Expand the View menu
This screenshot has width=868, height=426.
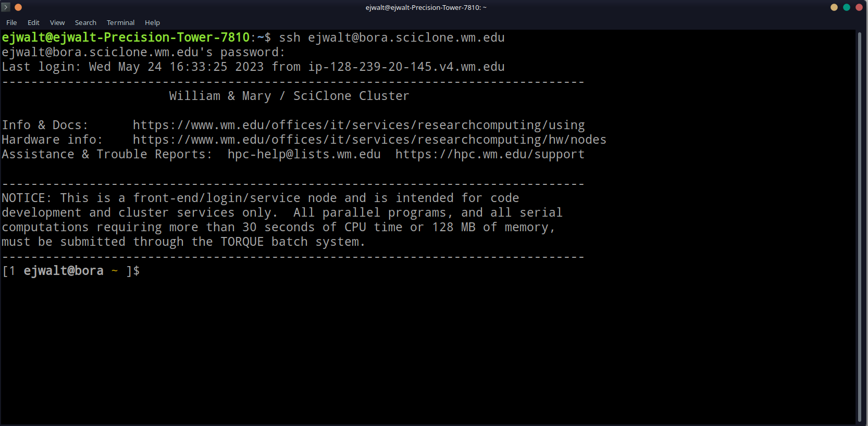57,23
